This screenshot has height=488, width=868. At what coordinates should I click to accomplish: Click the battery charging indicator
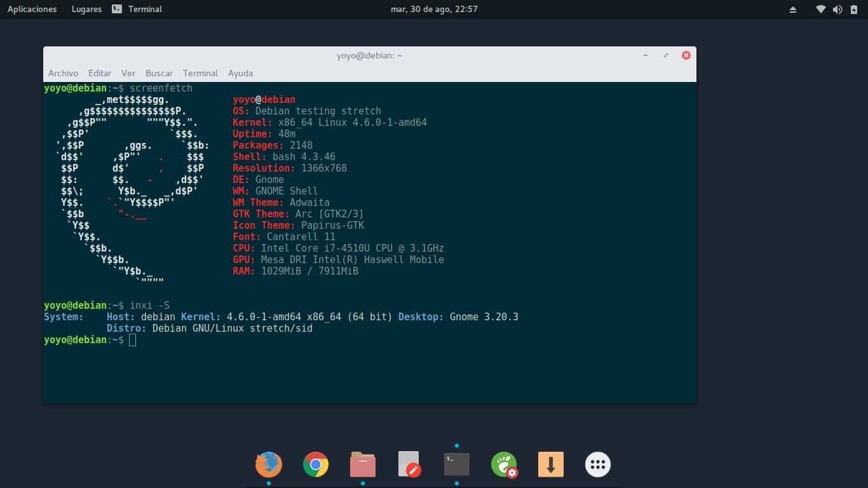tap(853, 10)
